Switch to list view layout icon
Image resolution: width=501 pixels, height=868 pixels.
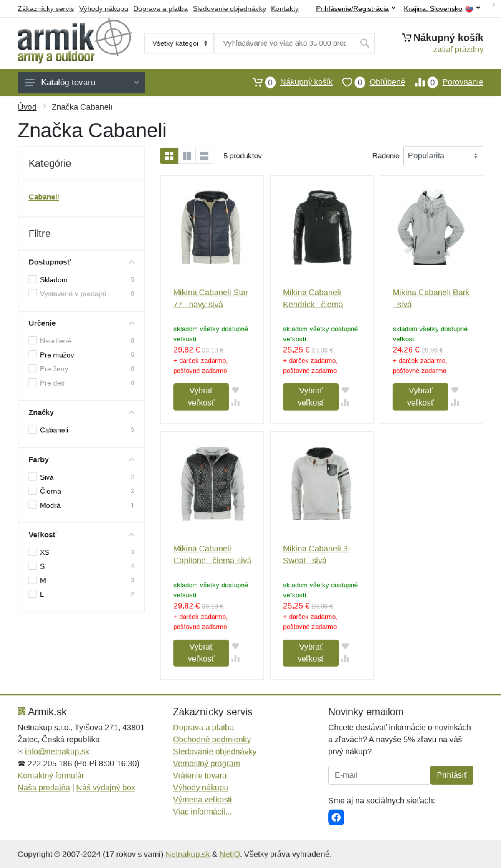pyautogui.click(x=205, y=156)
